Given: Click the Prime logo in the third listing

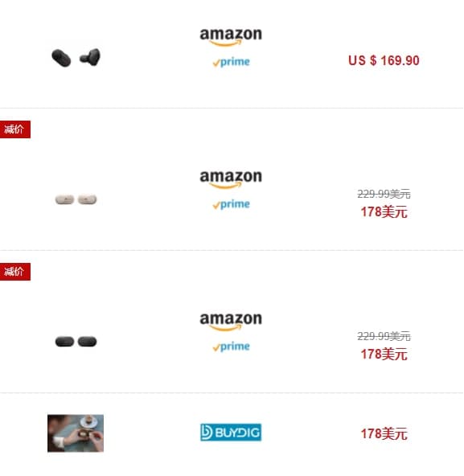Looking at the screenshot, I should [x=231, y=347].
